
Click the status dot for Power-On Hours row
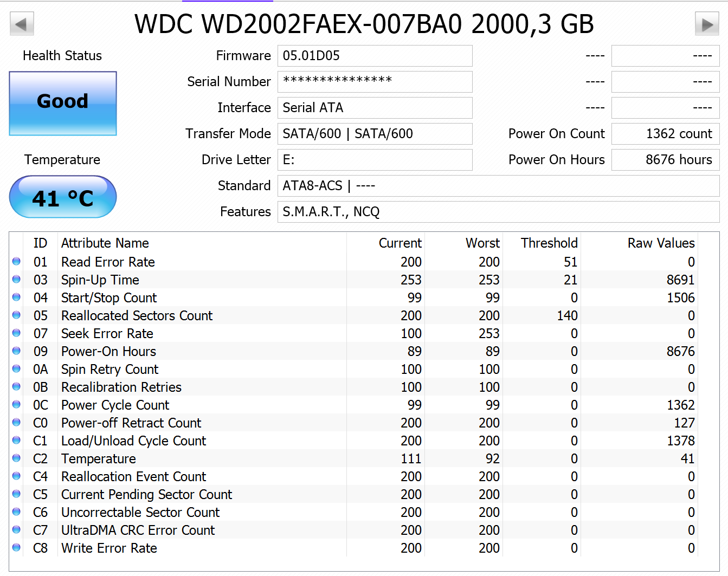coord(16,351)
